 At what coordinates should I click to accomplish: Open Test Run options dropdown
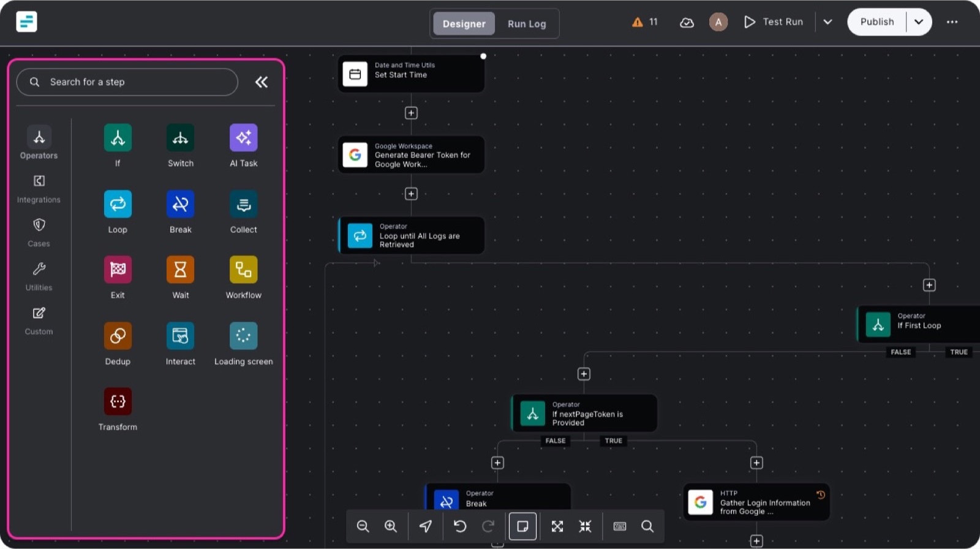(x=827, y=22)
